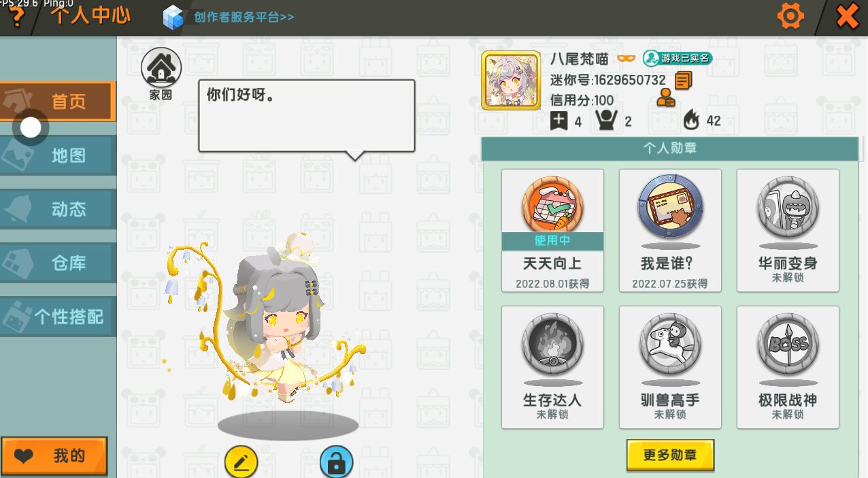
Task: Open the 仓库 sidebar tab
Action: click(58, 263)
